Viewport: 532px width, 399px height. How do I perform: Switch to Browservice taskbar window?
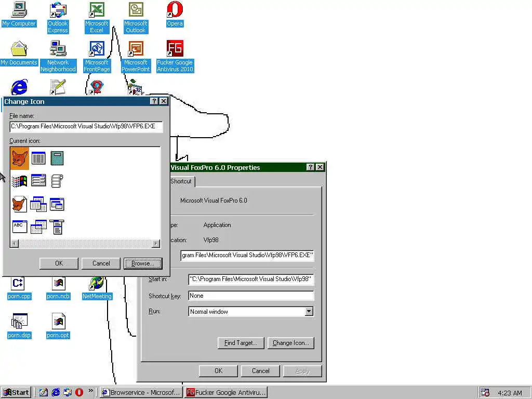tap(141, 393)
